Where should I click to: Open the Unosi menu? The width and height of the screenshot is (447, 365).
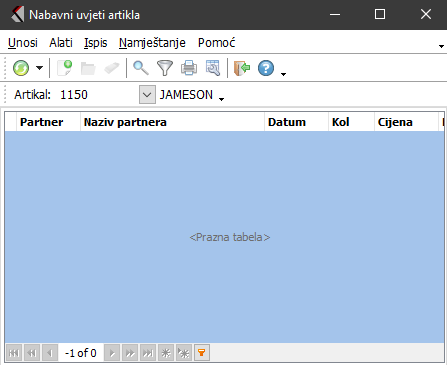coord(23,43)
